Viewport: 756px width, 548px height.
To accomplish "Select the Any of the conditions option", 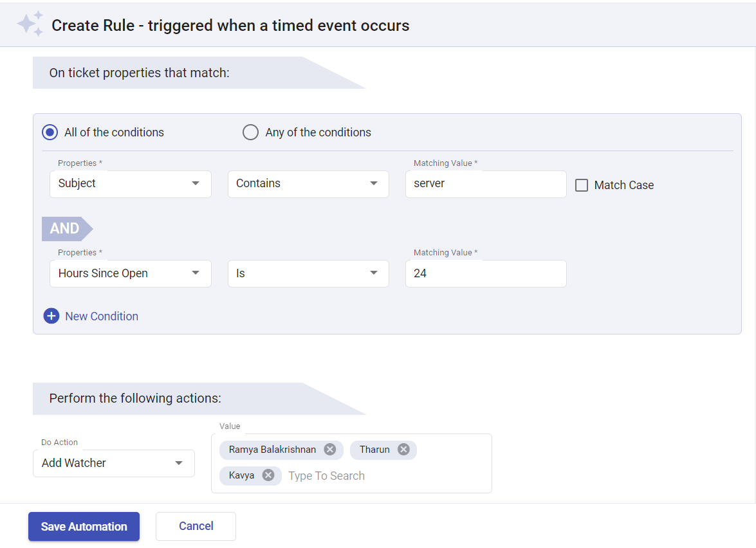I will click(x=250, y=132).
